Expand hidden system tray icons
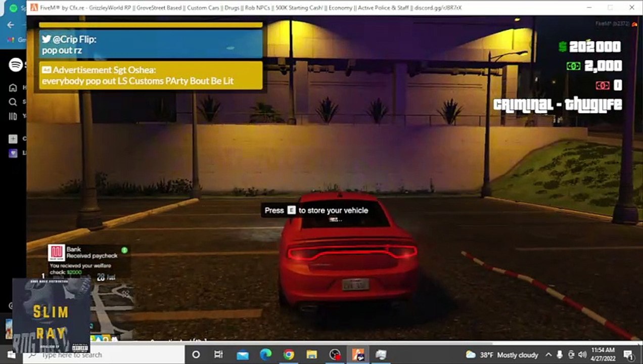The width and height of the screenshot is (643, 364). tap(548, 355)
